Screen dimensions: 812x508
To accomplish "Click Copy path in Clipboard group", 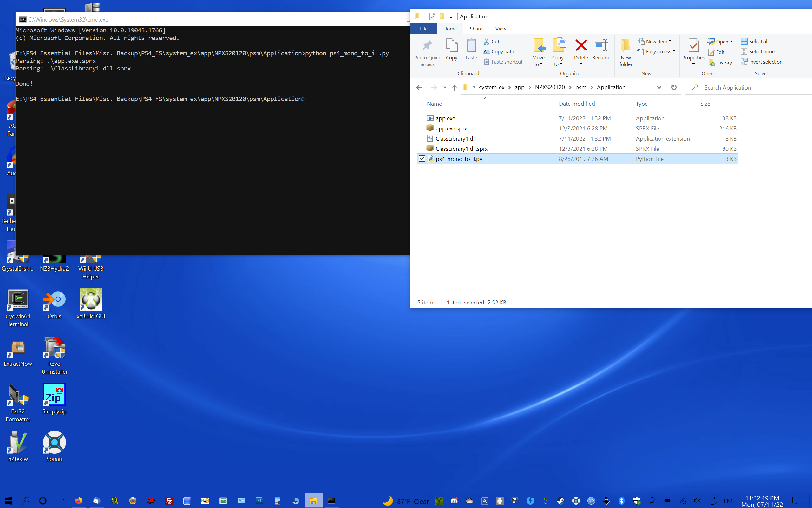I will (x=499, y=51).
